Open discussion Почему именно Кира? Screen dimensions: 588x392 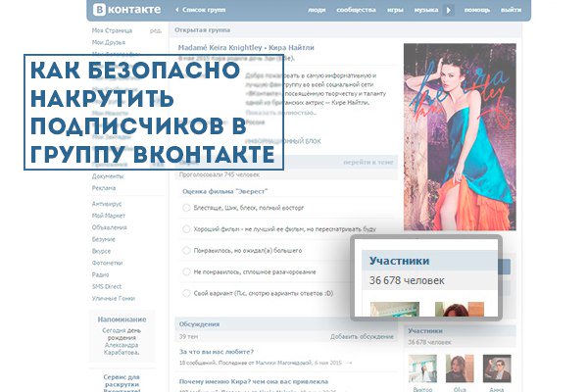click(254, 381)
